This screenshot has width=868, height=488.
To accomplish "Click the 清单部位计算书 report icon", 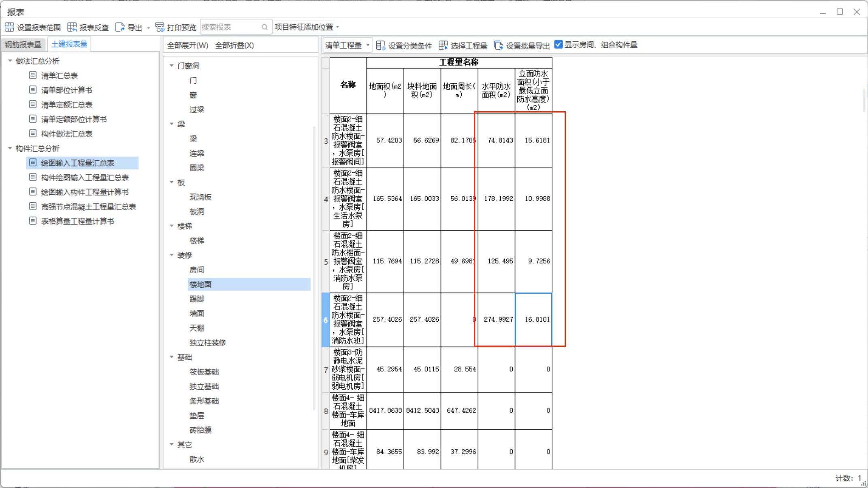I will (33, 90).
